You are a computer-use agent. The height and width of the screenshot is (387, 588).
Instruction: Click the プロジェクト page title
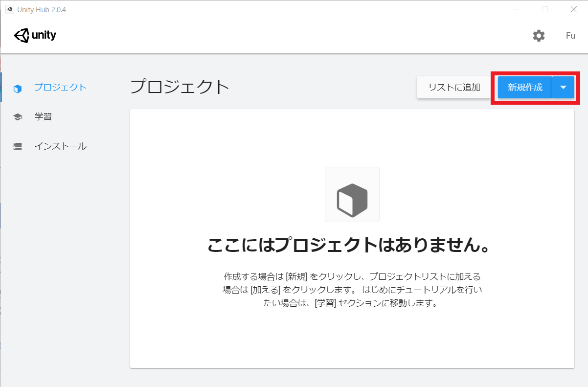click(180, 86)
